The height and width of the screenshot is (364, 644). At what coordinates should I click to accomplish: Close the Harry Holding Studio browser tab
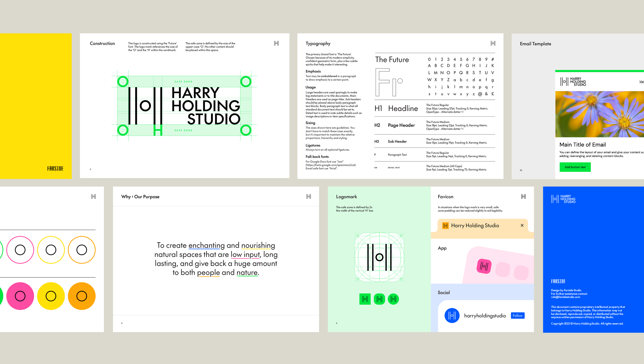[x=522, y=225]
